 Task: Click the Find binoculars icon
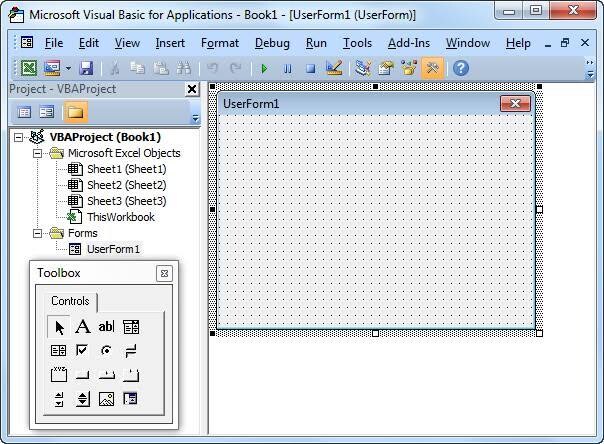point(184,69)
